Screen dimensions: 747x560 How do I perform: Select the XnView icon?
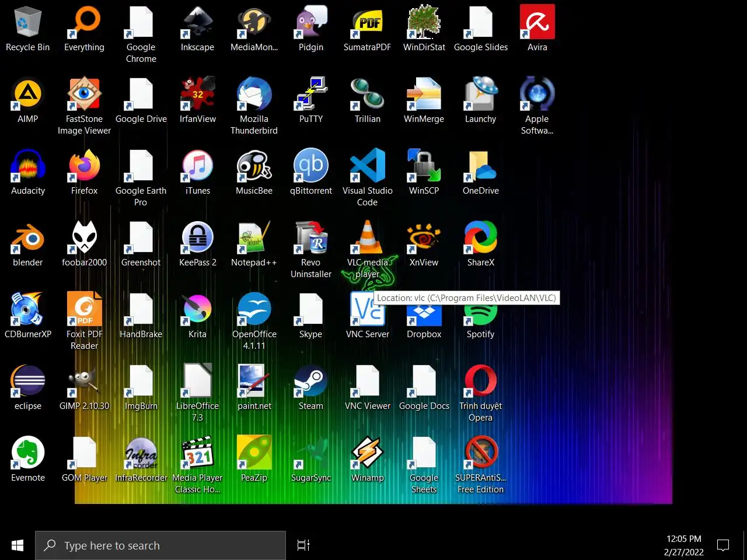[424, 237]
